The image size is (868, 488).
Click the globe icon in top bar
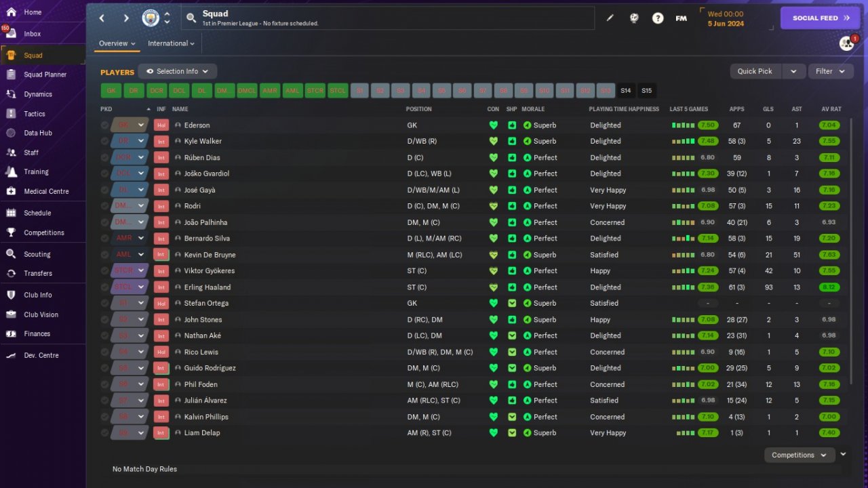634,18
